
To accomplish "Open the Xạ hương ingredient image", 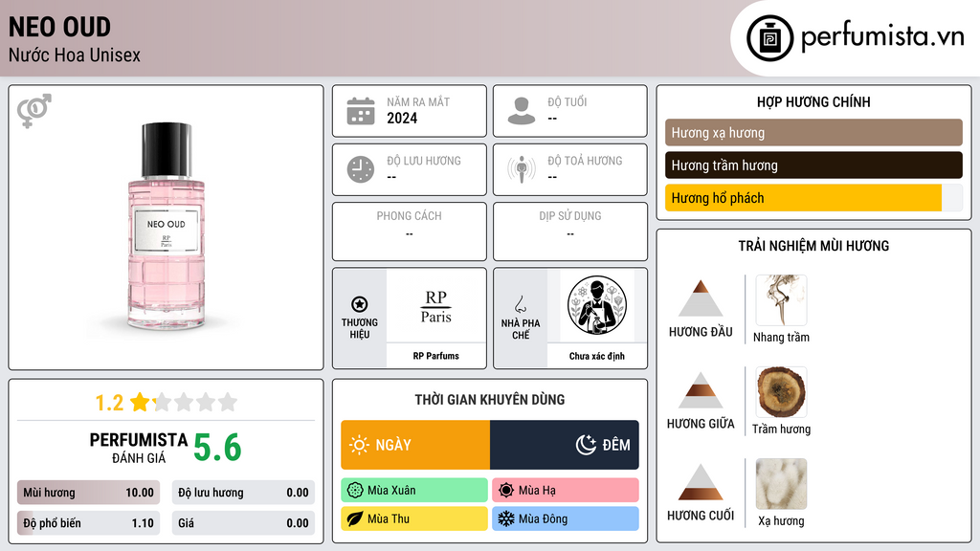I will tap(781, 483).
